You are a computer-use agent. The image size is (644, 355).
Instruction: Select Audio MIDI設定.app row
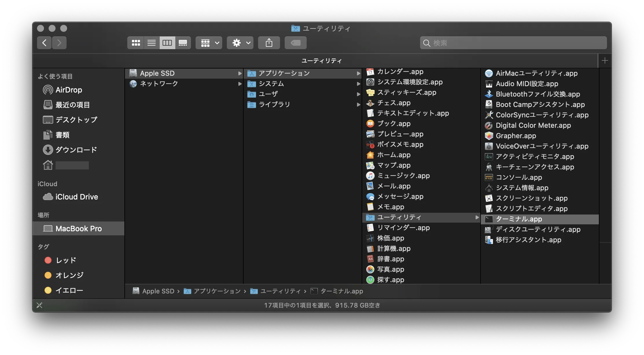click(x=540, y=84)
